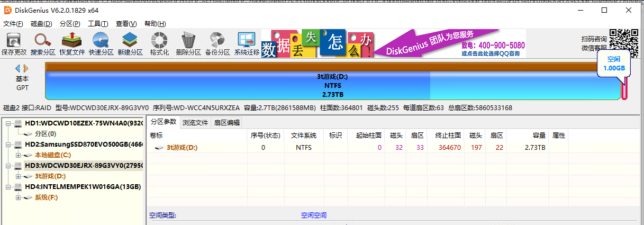
Task: Open Backup Partition (备份分区) tool
Action: pos(217,40)
